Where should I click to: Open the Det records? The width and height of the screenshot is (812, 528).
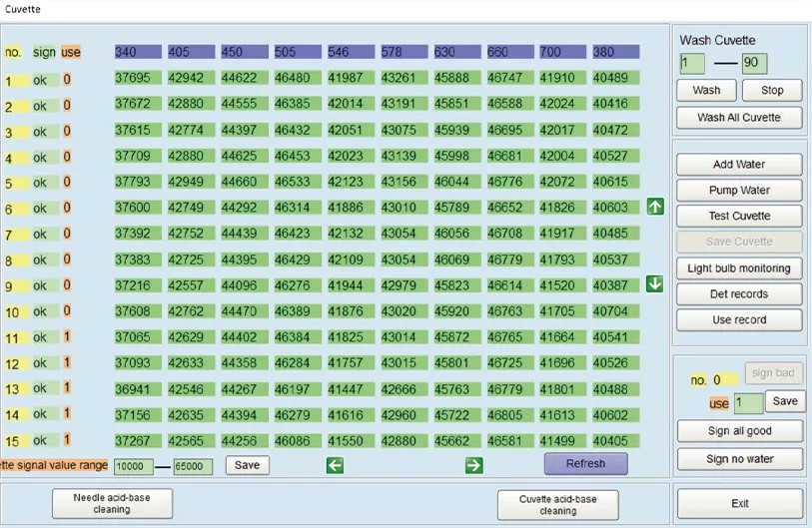739,294
